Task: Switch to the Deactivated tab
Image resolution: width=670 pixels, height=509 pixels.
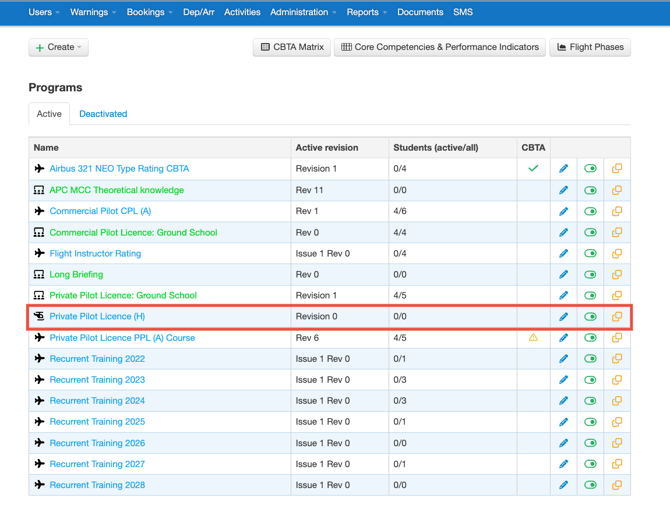Action: click(x=103, y=114)
